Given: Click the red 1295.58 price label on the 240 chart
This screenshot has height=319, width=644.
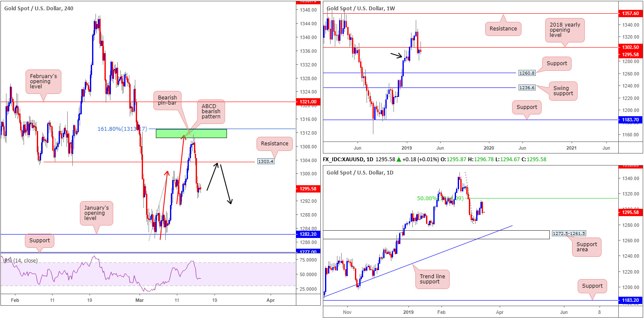Looking at the screenshot, I should pos(308,188).
